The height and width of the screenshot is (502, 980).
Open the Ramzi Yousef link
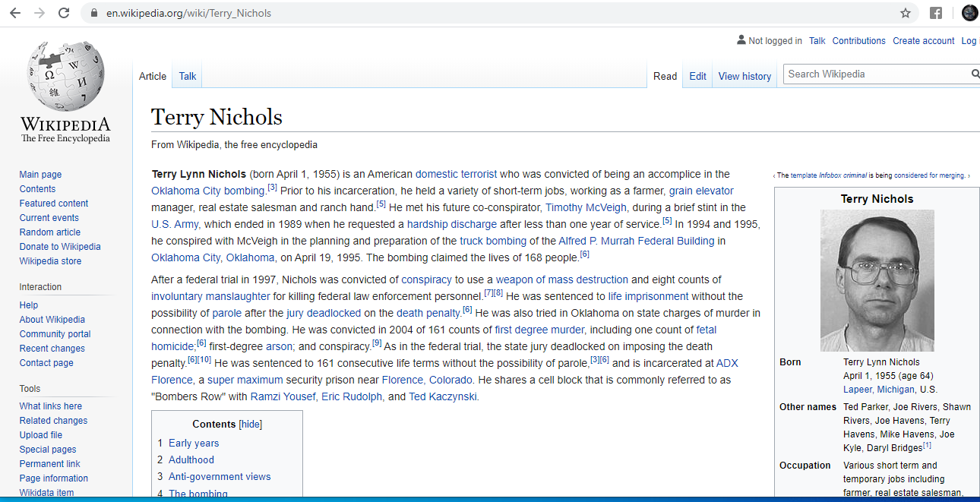[x=283, y=396]
